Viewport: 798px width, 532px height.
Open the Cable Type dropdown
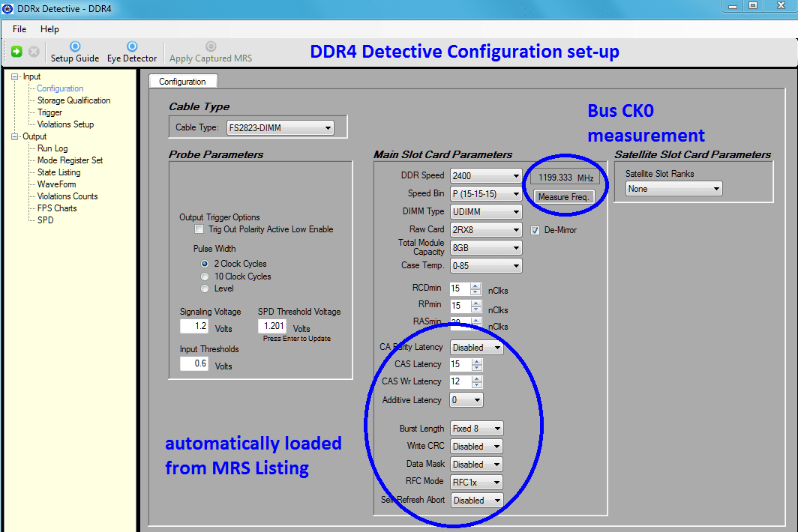[x=280, y=127]
